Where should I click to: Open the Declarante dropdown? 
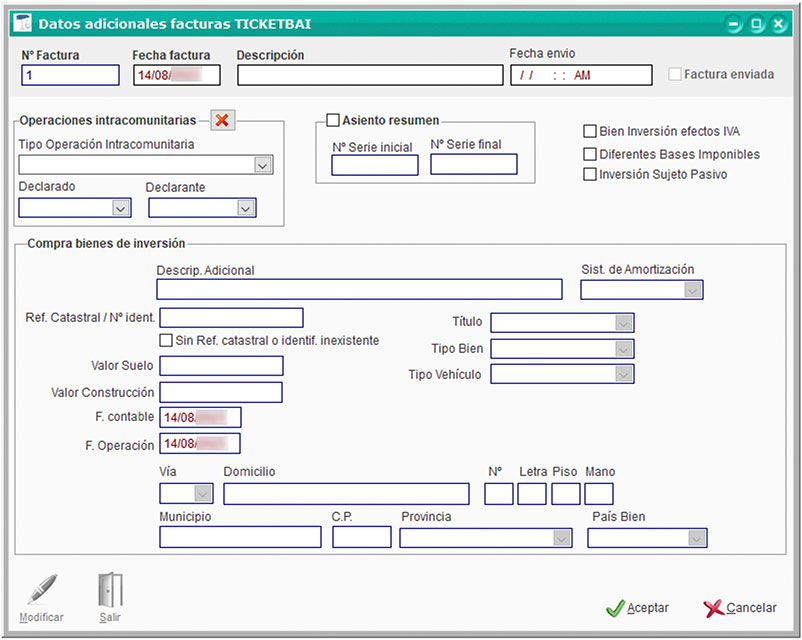(x=246, y=208)
